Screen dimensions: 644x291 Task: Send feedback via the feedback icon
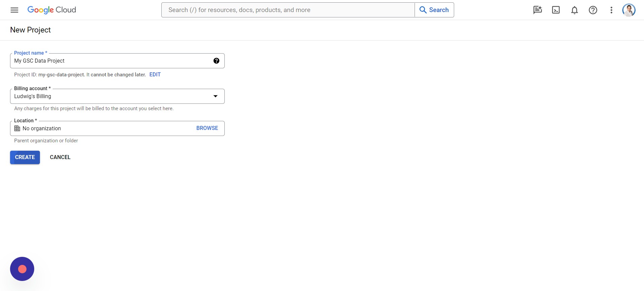point(537,10)
